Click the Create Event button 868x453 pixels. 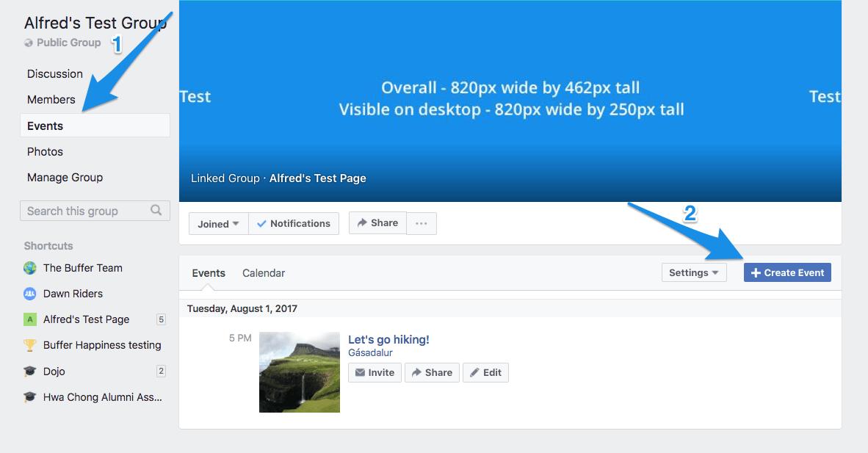787,272
